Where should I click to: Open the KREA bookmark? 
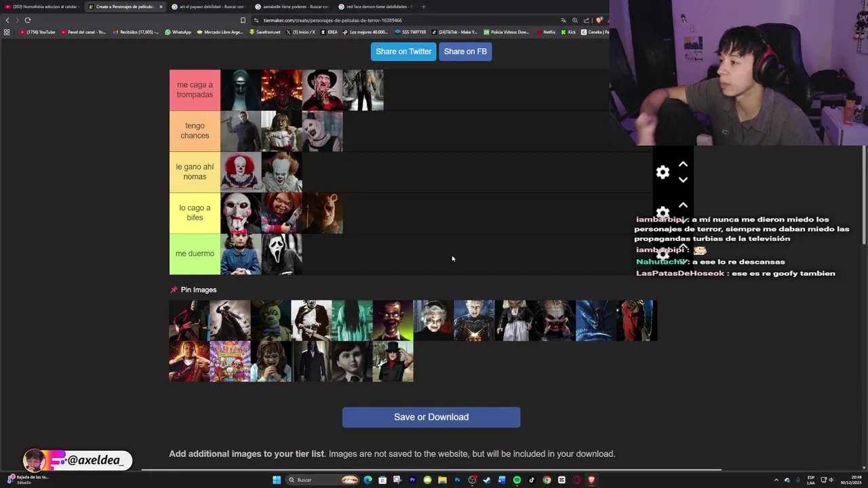(329, 32)
